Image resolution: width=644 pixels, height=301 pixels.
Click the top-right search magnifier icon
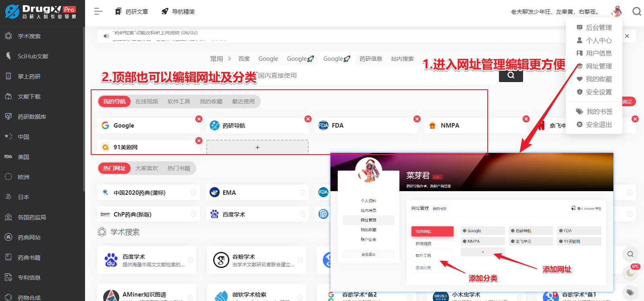[x=637, y=11]
